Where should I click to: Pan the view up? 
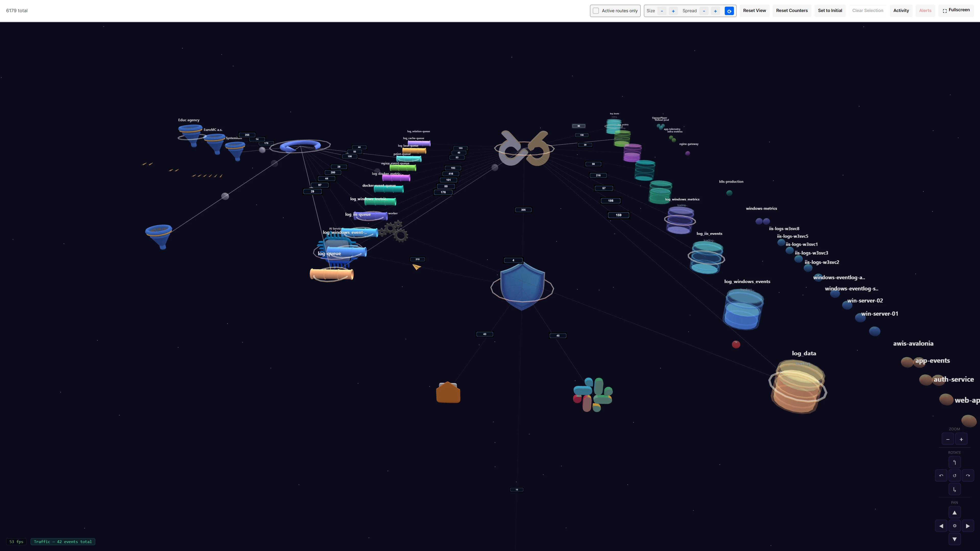coord(954,513)
